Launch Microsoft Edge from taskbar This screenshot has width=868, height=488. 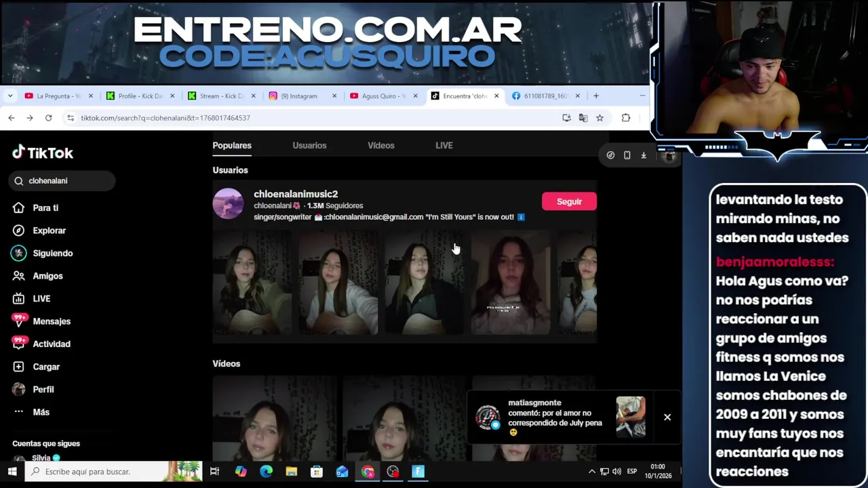(x=266, y=472)
